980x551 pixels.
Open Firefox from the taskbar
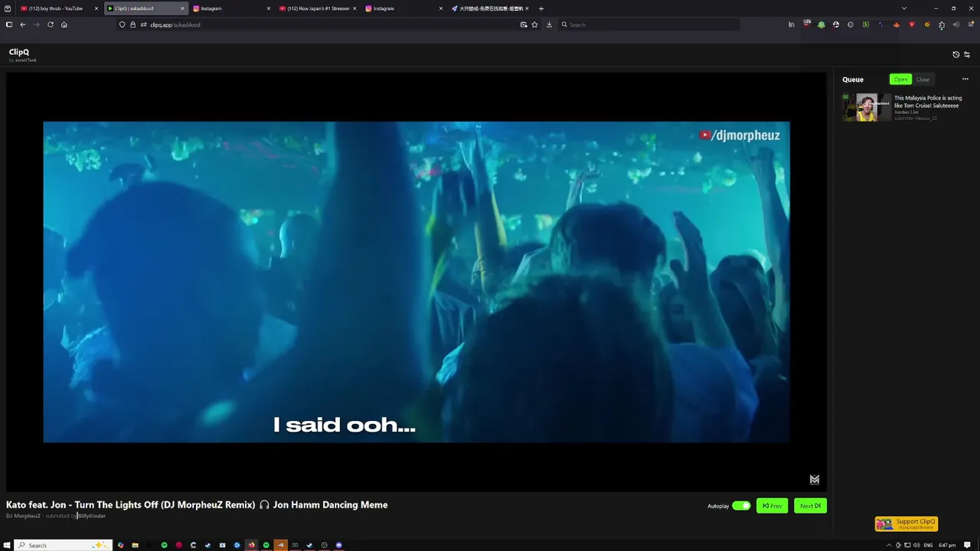pyautogui.click(x=251, y=545)
